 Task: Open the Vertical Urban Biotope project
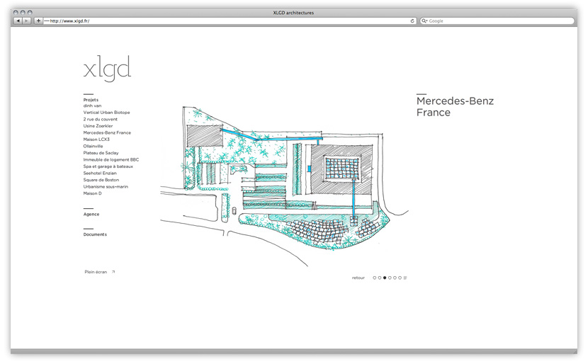106,113
